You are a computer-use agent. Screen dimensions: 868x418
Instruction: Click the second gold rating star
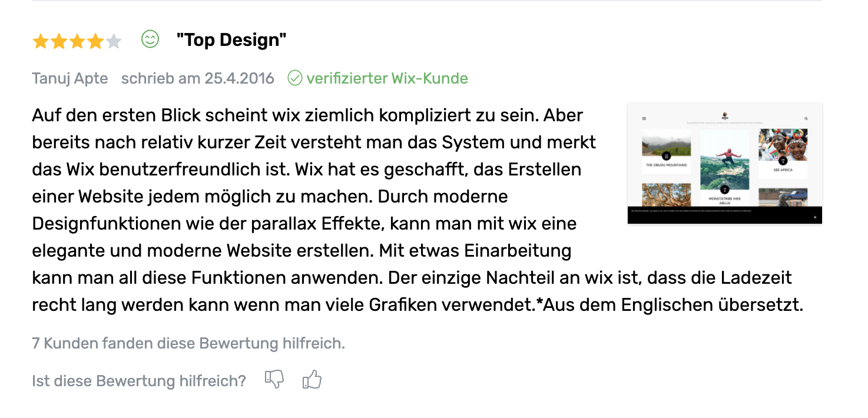coord(59,41)
